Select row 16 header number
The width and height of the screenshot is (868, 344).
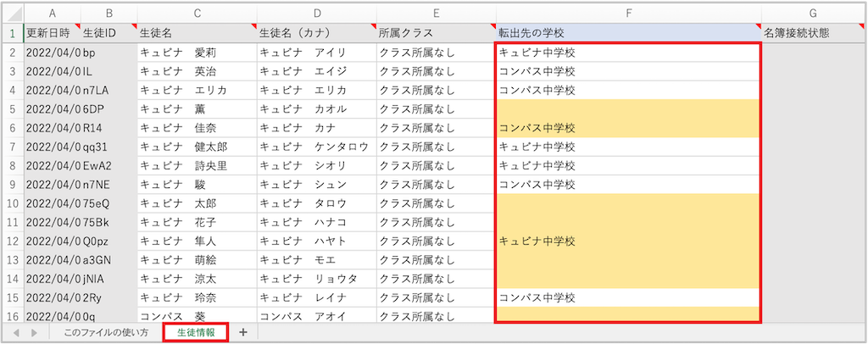click(x=13, y=316)
